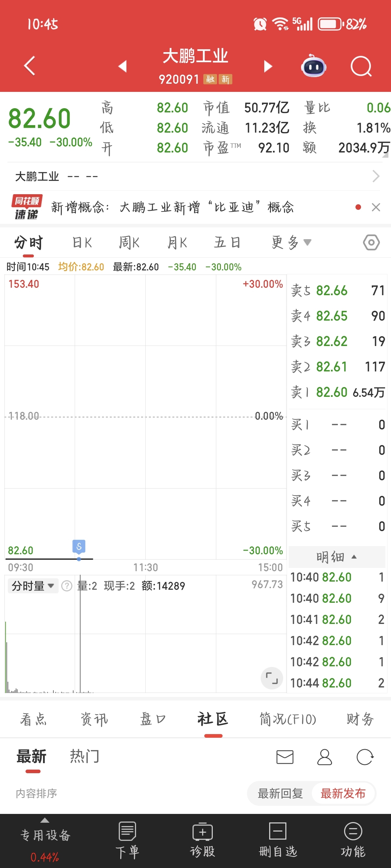The height and width of the screenshot is (868, 391).
Task: Open the 更多 chart period dropdown
Action: [x=291, y=243]
